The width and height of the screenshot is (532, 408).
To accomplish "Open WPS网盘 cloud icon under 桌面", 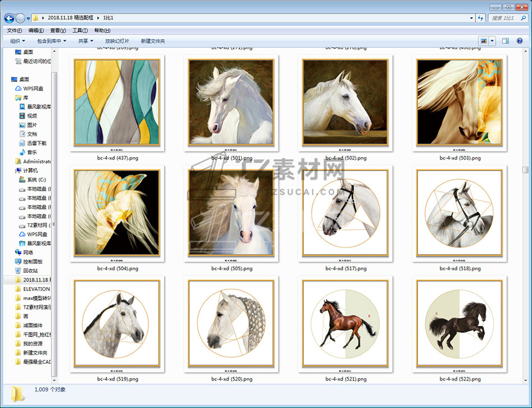I will click(32, 88).
